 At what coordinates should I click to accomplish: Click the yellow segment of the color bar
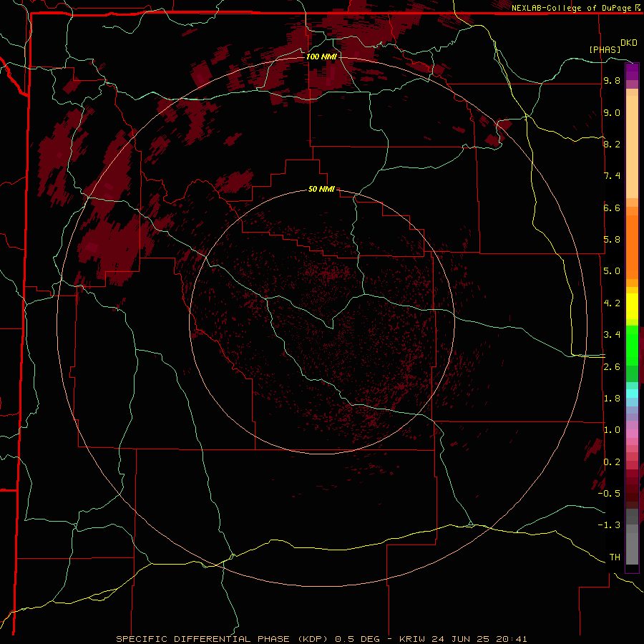[x=632, y=306]
